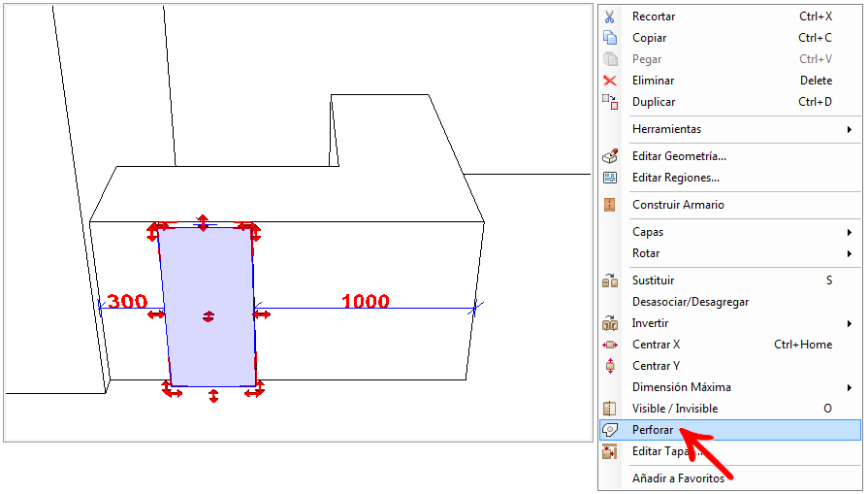
Task: Click the 300 dimension value
Action: 127,301
